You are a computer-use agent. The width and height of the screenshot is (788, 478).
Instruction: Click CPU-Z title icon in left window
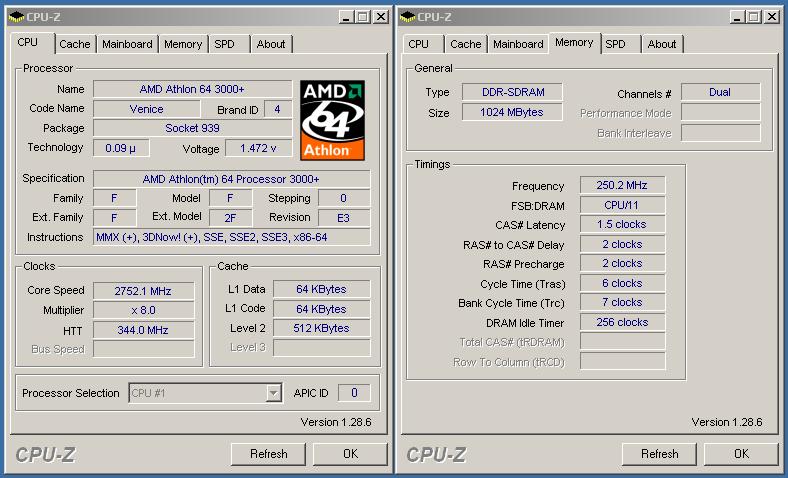[x=17, y=17]
